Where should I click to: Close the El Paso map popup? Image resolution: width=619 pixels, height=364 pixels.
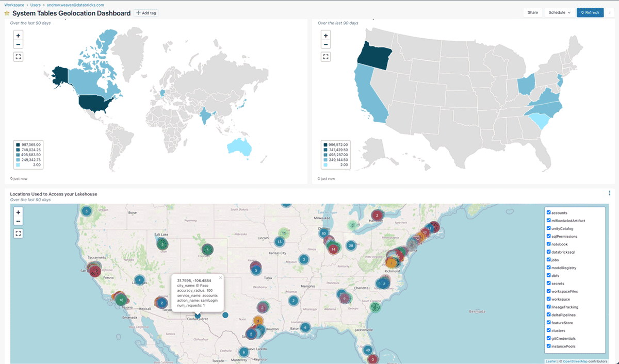[220, 277]
